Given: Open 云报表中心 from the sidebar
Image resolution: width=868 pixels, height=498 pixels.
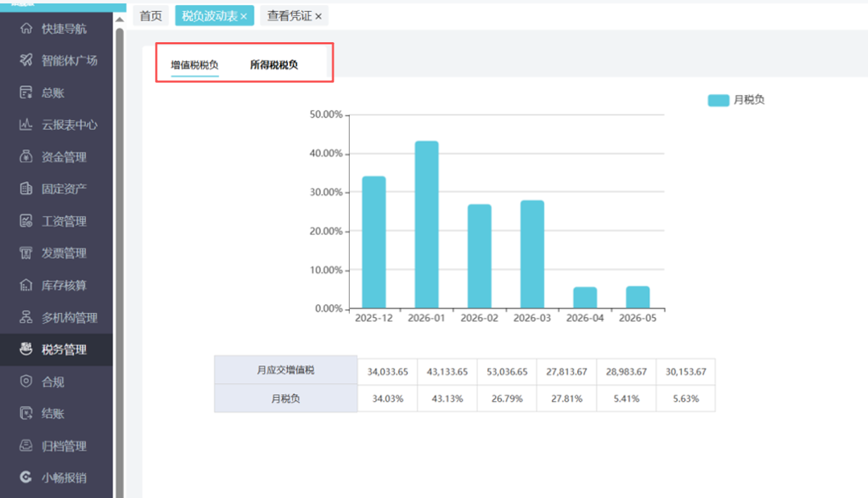Looking at the screenshot, I should point(56,124).
